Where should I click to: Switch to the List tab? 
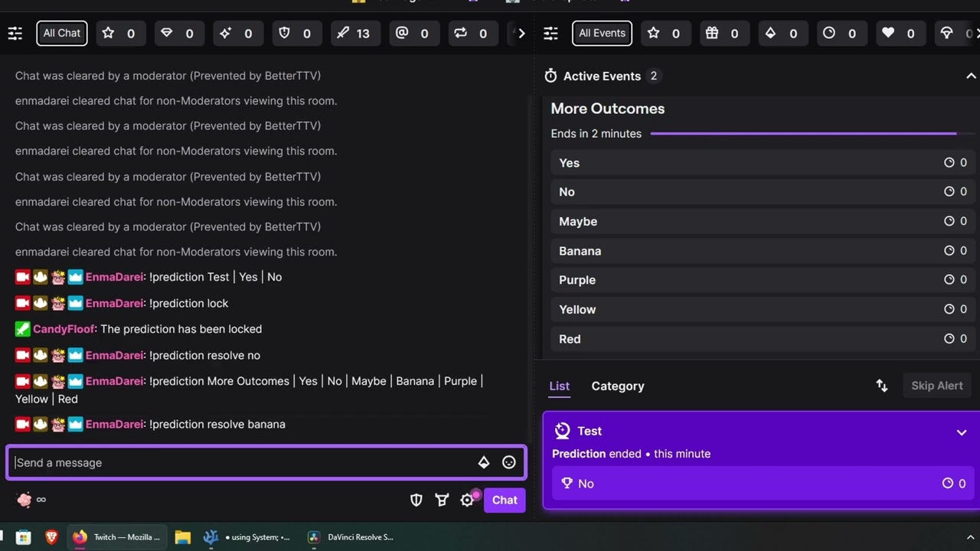pyautogui.click(x=560, y=386)
